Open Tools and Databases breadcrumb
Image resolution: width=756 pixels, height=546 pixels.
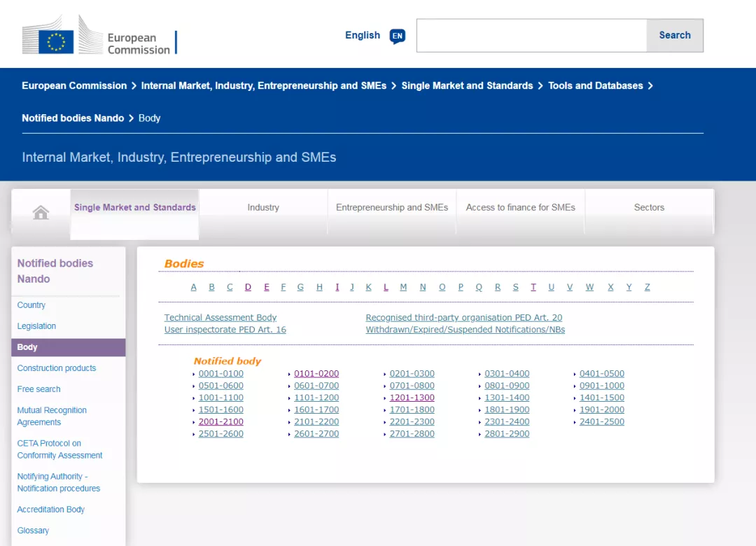coord(596,85)
